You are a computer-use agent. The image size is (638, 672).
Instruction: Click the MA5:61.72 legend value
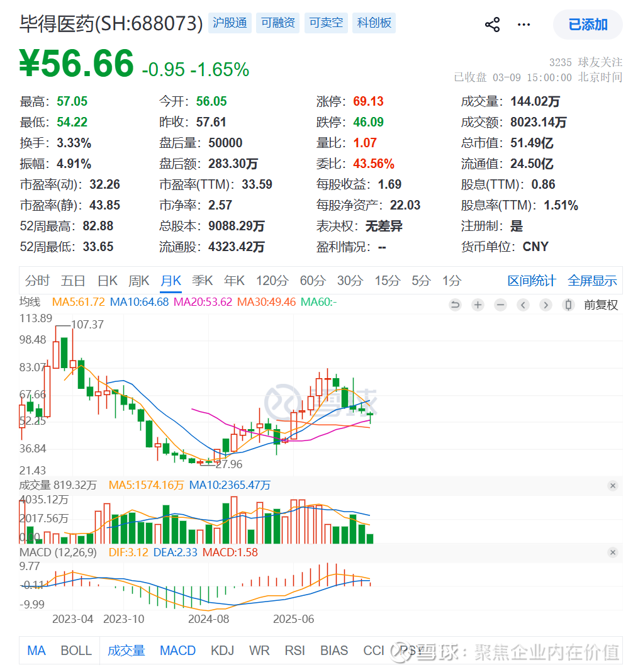pos(79,302)
